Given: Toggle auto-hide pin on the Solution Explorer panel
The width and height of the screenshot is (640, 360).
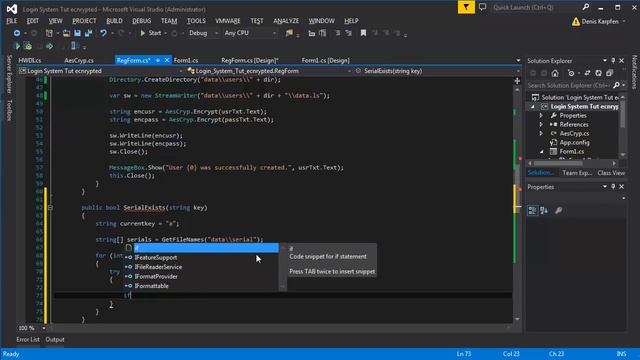Looking at the screenshot, I should [x=613, y=61].
